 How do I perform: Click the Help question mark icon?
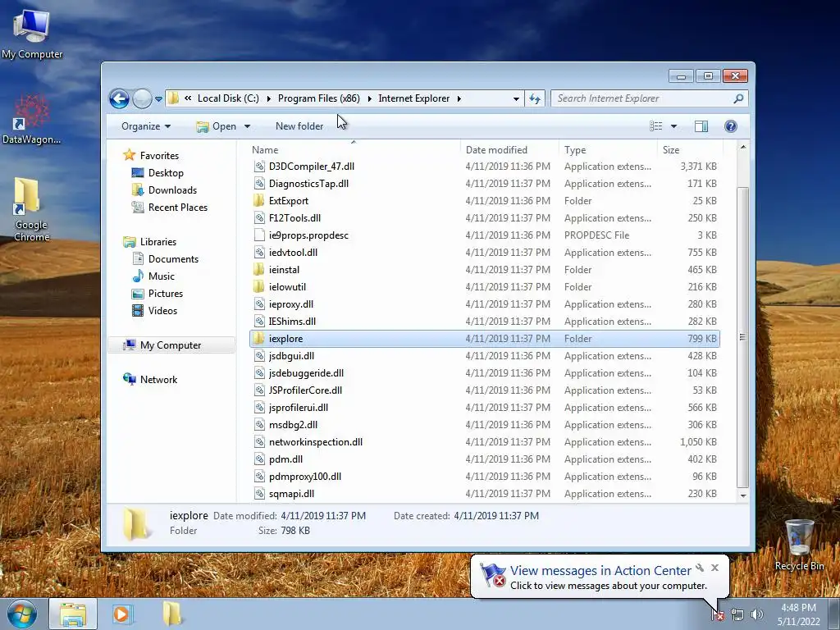[731, 126]
